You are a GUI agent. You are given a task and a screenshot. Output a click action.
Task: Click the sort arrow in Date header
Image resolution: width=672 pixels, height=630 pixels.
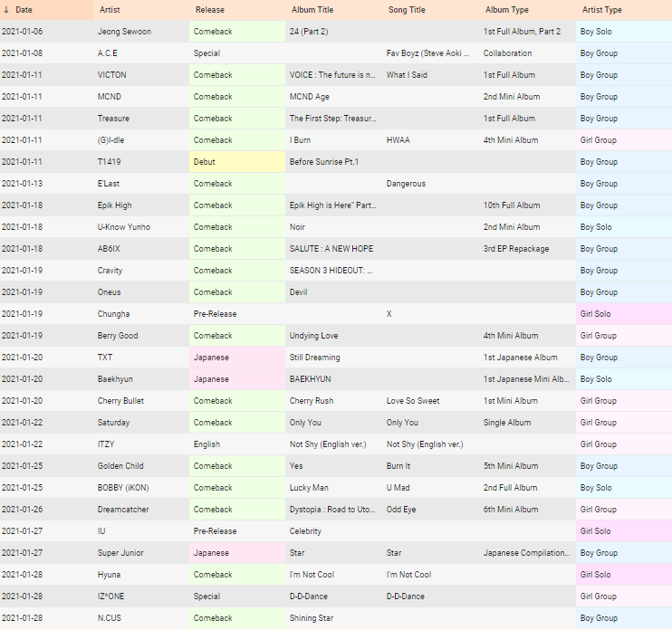[x=6, y=10]
